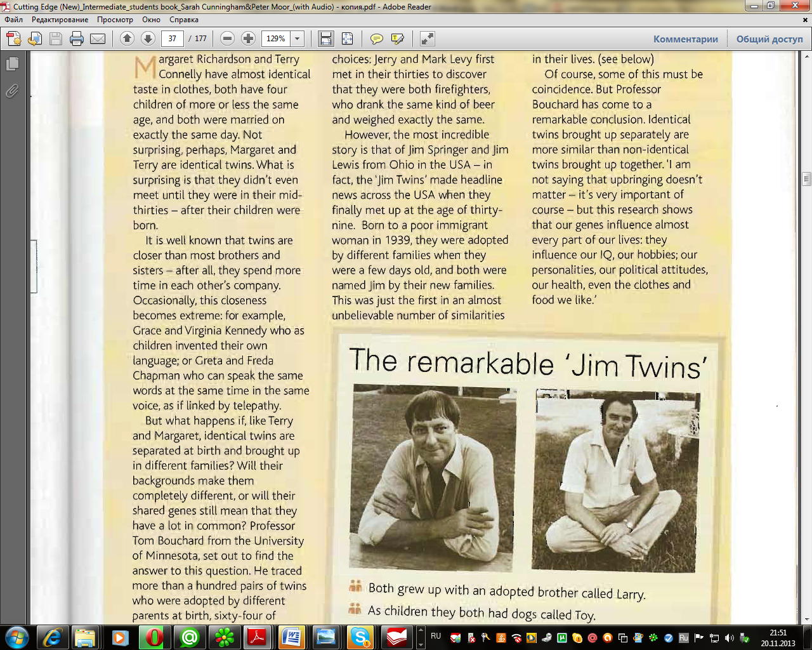
Task: Go to previous page arrow
Action: 127,39
